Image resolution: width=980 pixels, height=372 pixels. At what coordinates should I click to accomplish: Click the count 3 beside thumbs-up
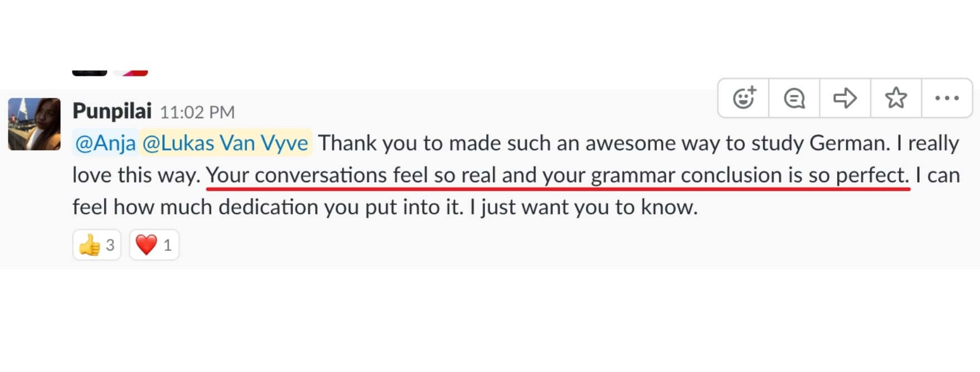[110, 245]
